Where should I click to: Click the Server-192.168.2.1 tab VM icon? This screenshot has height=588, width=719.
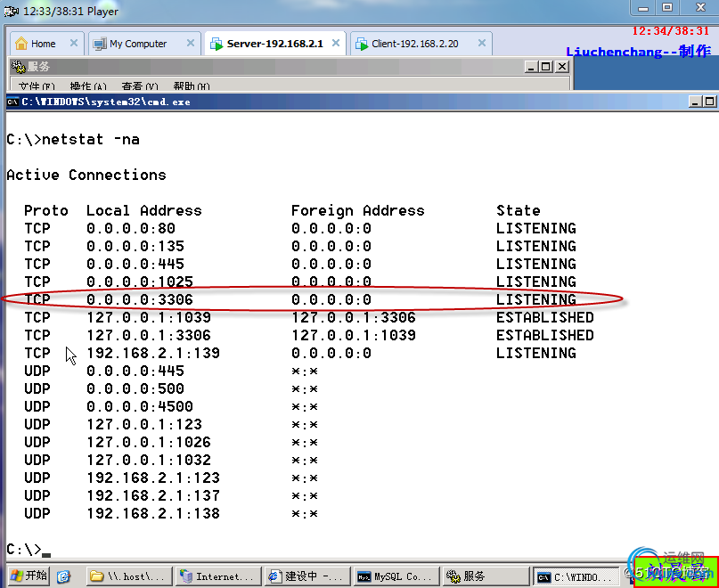pos(217,44)
